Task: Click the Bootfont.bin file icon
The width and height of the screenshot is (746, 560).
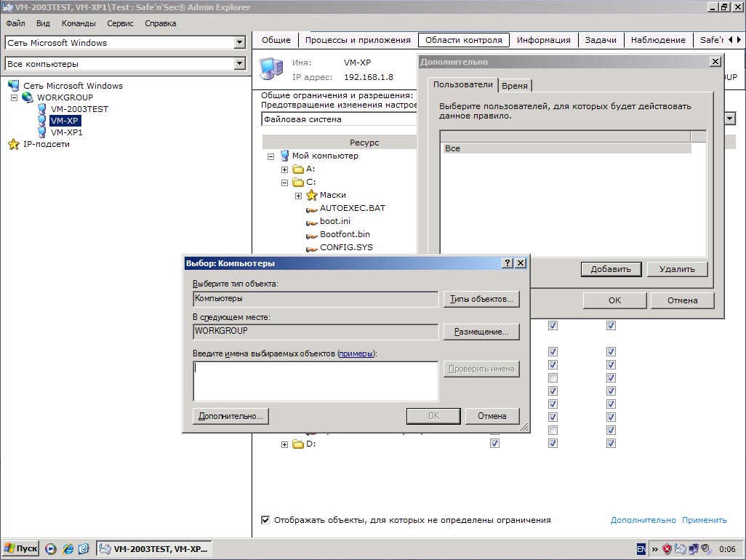Action: click(x=312, y=236)
